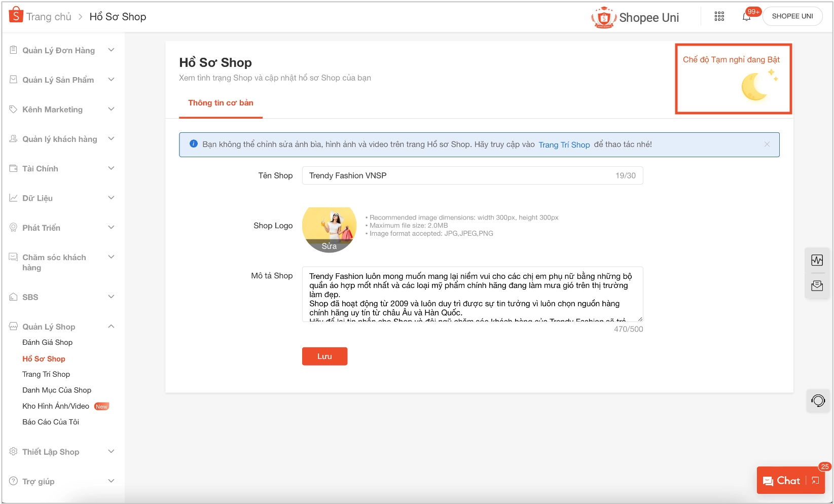Open the apps grid menu icon

point(719,16)
